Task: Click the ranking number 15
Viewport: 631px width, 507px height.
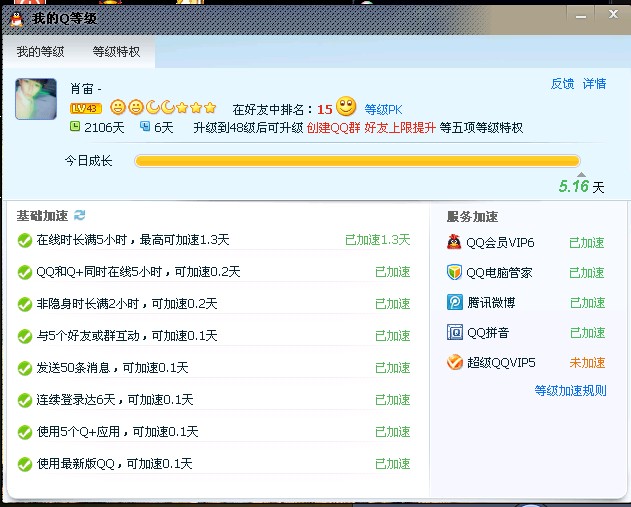Action: coord(324,109)
